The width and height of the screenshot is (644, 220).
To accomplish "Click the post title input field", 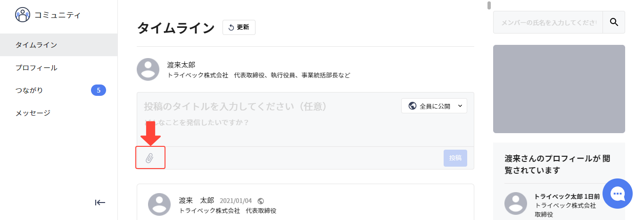I will [x=270, y=106].
